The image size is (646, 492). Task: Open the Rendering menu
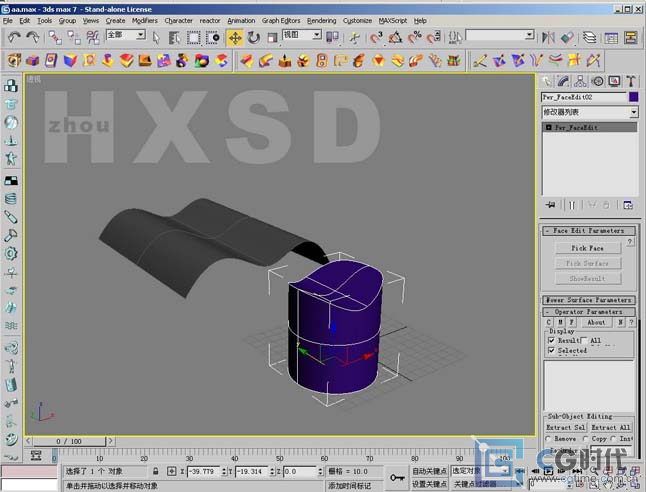321,21
